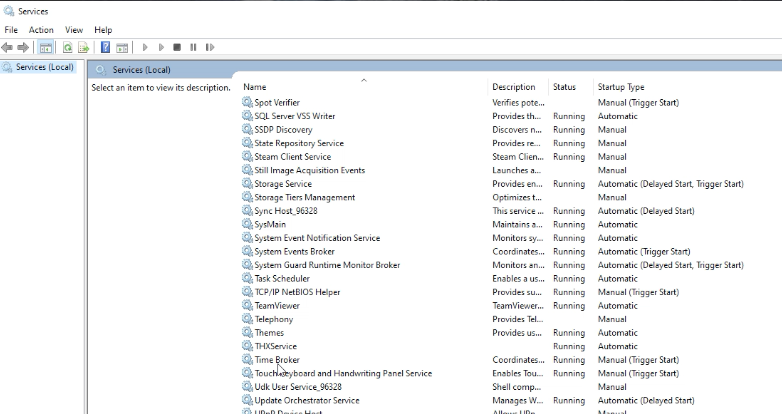Select TCP/IP NetBIOS Helper service

coord(297,292)
